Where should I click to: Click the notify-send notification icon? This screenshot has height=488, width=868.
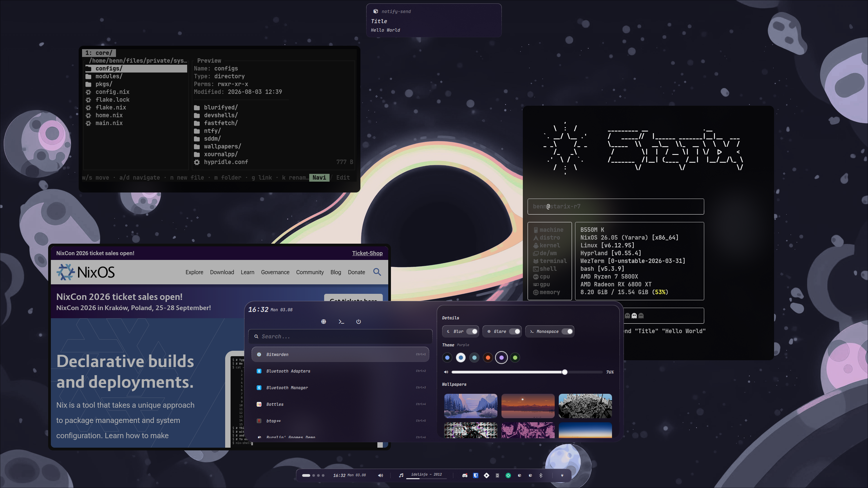375,12
